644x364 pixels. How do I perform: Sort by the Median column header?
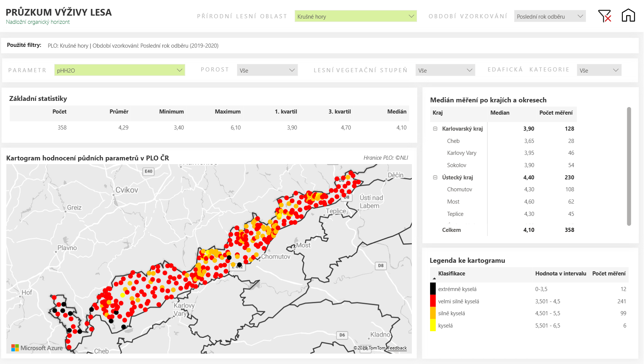coord(500,113)
